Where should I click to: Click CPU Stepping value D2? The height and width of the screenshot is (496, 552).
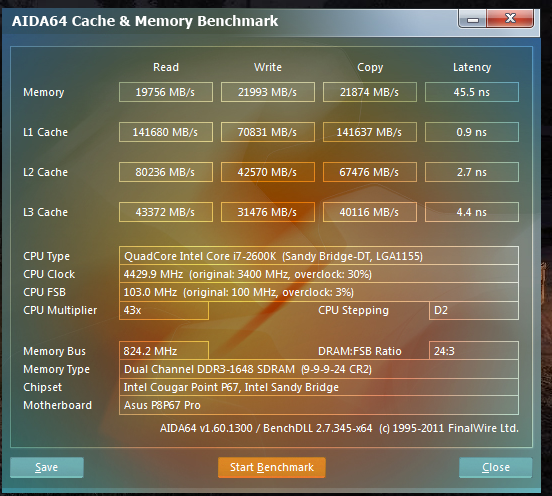474,310
